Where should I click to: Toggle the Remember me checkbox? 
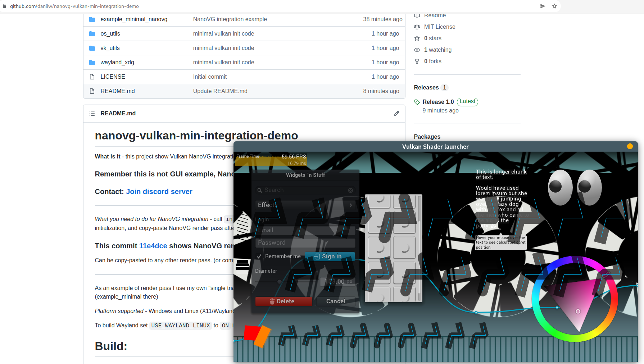(x=259, y=257)
